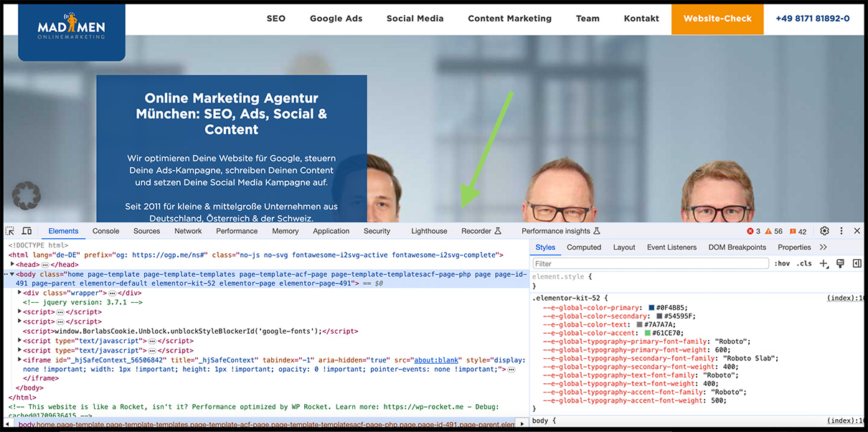Click the red errors counter showing 3
Screen dimensions: 868x432
(753, 231)
